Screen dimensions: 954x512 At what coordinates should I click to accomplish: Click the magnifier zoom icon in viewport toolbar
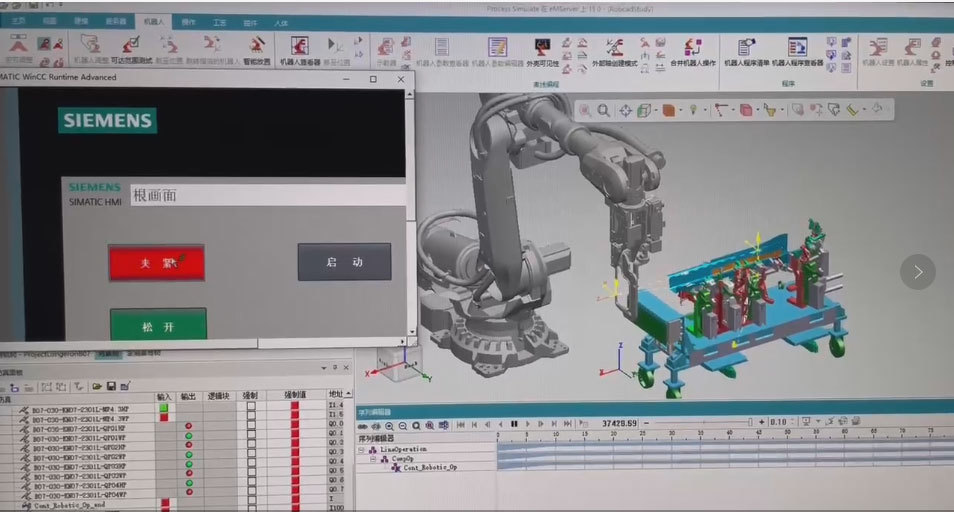pyautogui.click(x=604, y=111)
